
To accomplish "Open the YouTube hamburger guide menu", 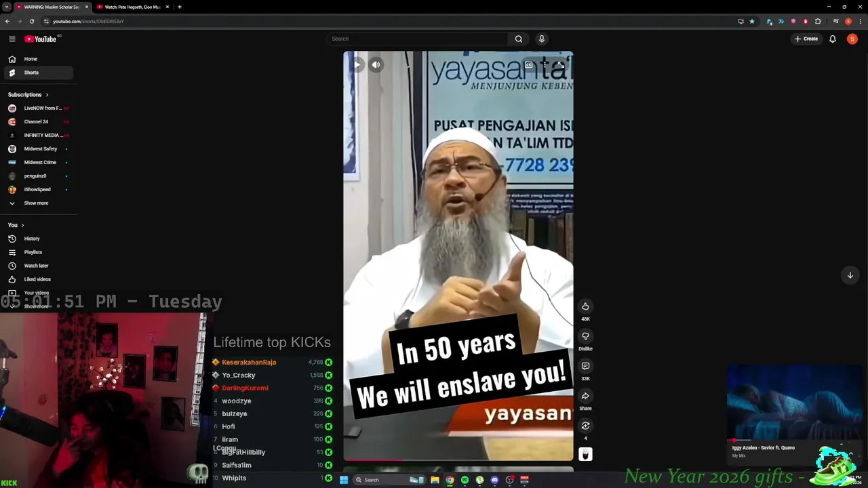I will (12, 39).
